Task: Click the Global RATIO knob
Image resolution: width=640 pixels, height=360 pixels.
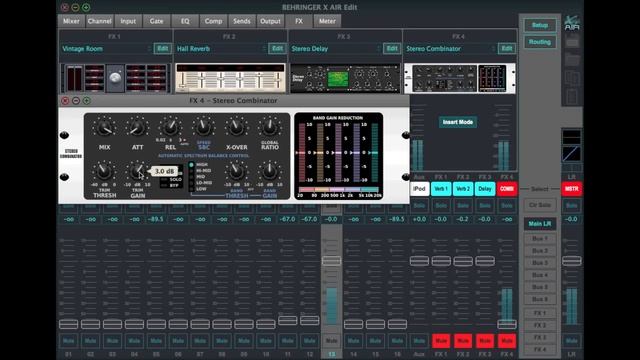Action: point(270,128)
